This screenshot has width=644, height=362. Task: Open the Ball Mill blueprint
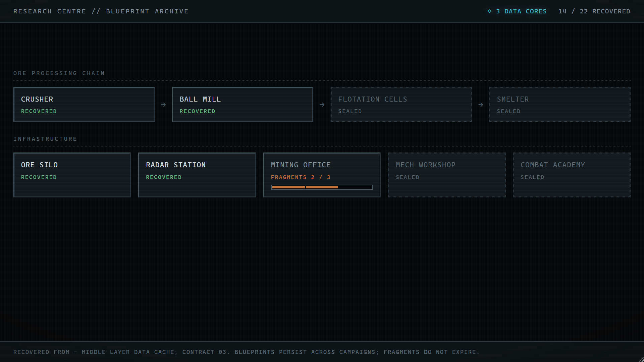243,104
